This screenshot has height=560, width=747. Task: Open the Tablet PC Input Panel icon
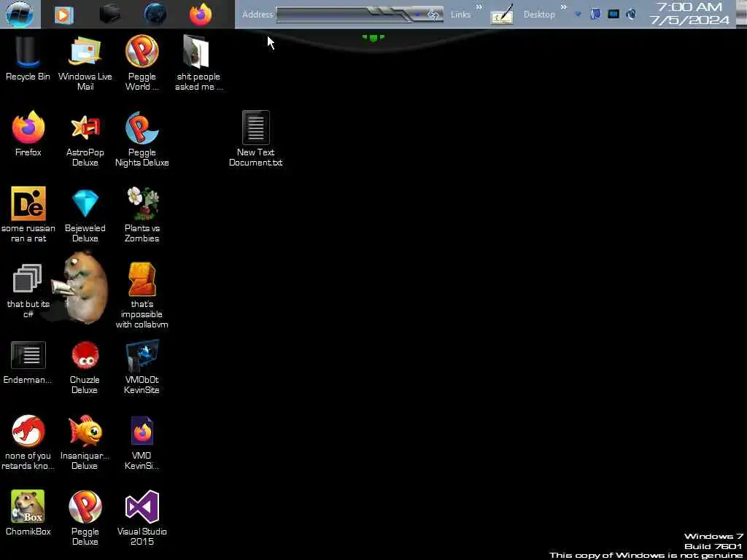502,14
